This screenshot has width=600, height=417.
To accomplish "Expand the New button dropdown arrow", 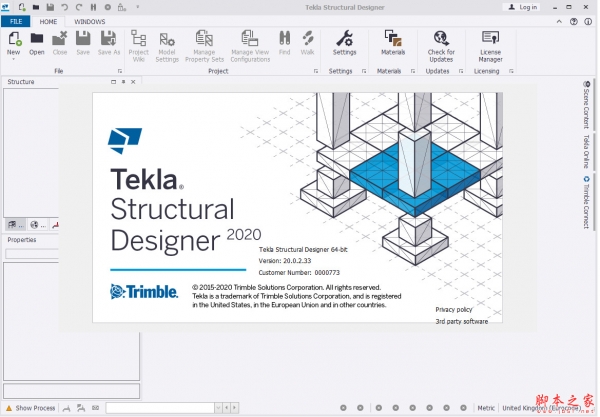I will (x=13, y=59).
